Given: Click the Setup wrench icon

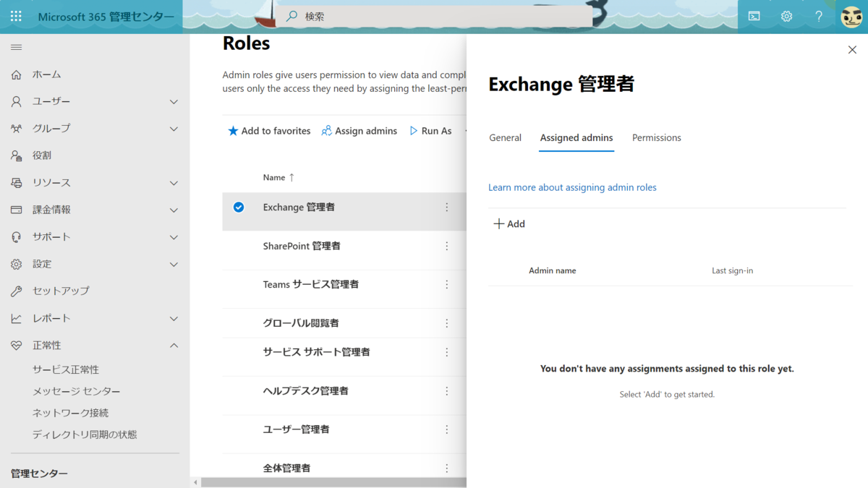Looking at the screenshot, I should tap(16, 291).
